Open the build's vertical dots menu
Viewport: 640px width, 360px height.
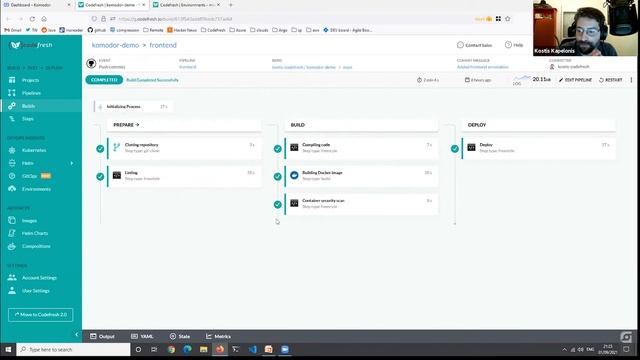click(631, 80)
